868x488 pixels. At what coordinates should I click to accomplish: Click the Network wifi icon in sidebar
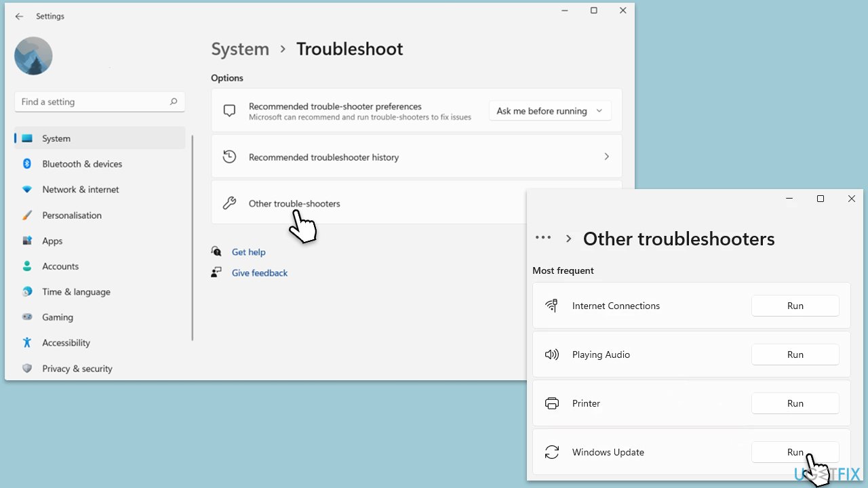pyautogui.click(x=27, y=190)
